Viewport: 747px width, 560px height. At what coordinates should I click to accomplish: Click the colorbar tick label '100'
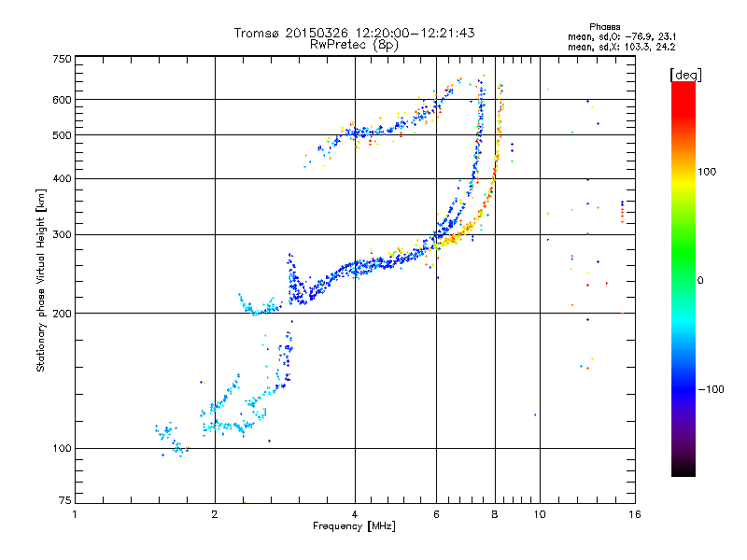(x=707, y=172)
